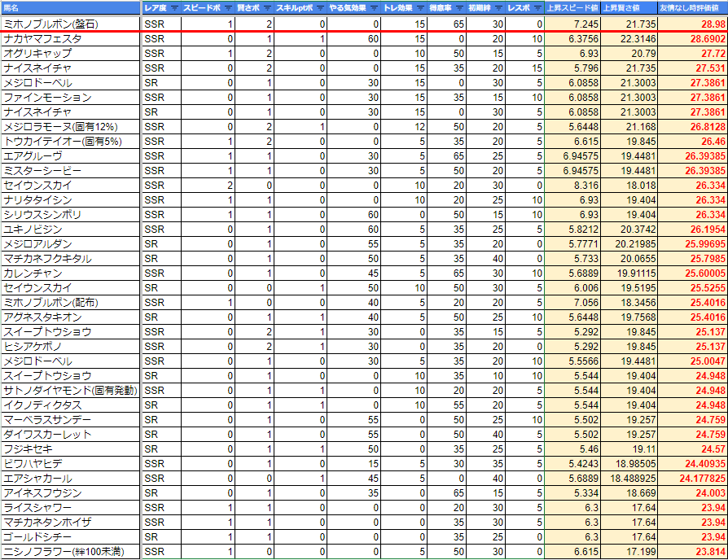
Task: Select the メジロラモーヌ(固有12%) name cell
Action: coord(70,127)
